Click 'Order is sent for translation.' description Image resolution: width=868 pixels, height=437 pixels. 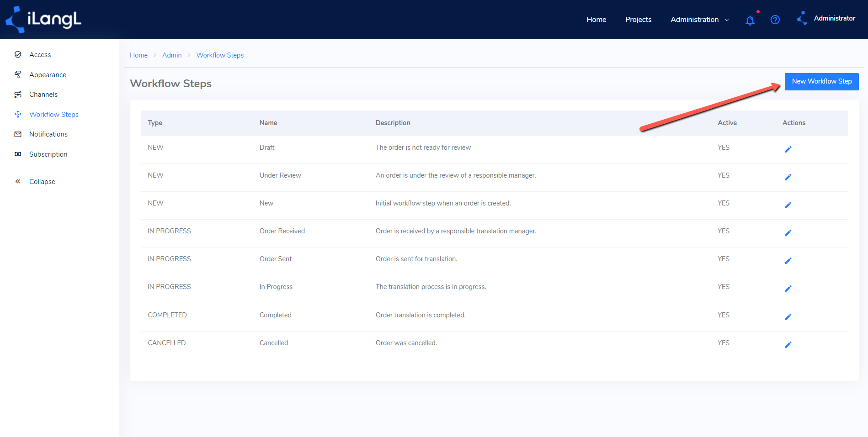(416, 259)
